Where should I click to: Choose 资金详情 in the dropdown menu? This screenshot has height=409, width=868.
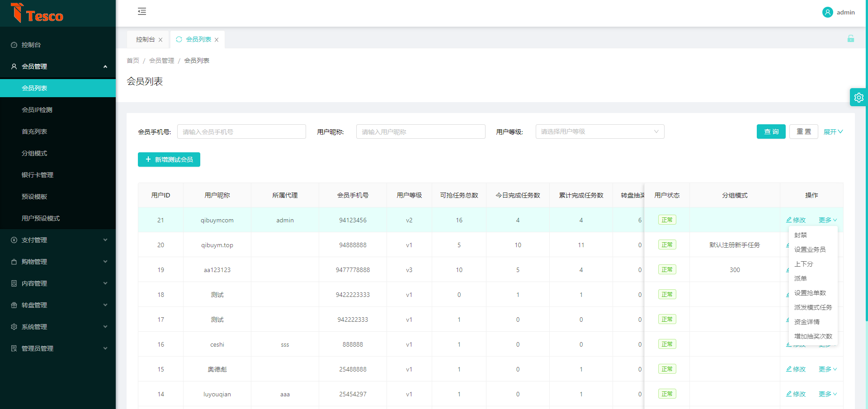[807, 322]
